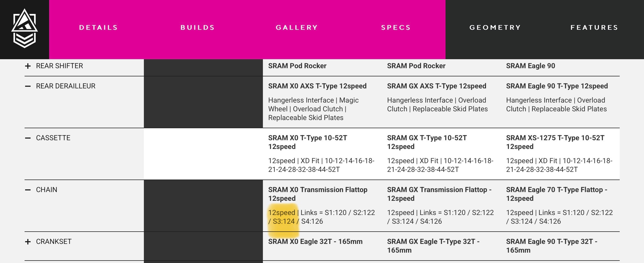Collapse the Chain row minus icon
The image size is (644, 263).
[28, 190]
